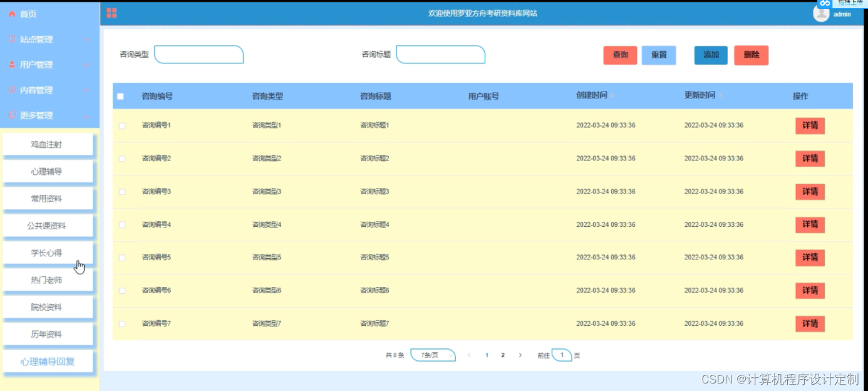Viewport: 868px width, 391px height.
Task: Check the row for 咨询编号7
Action: 122,323
